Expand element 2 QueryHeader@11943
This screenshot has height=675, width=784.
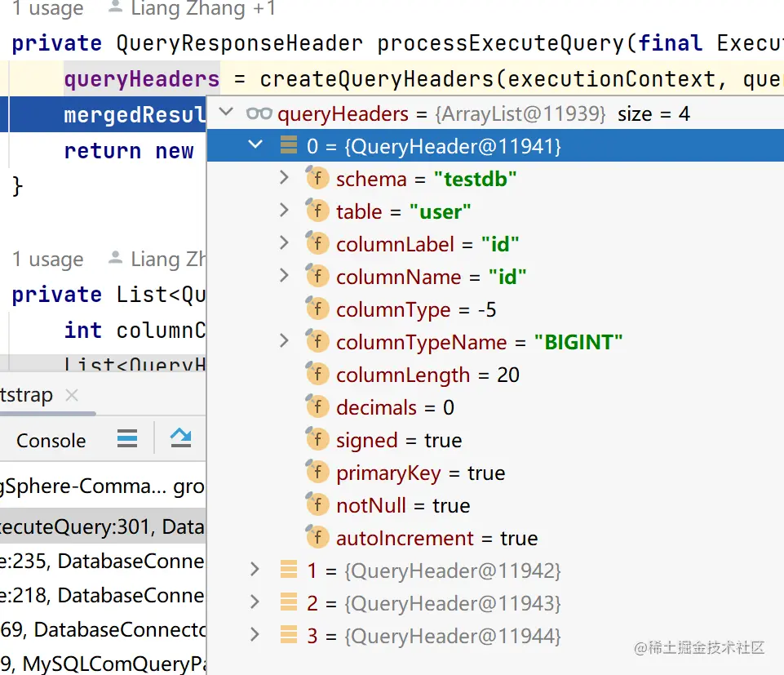click(x=255, y=602)
